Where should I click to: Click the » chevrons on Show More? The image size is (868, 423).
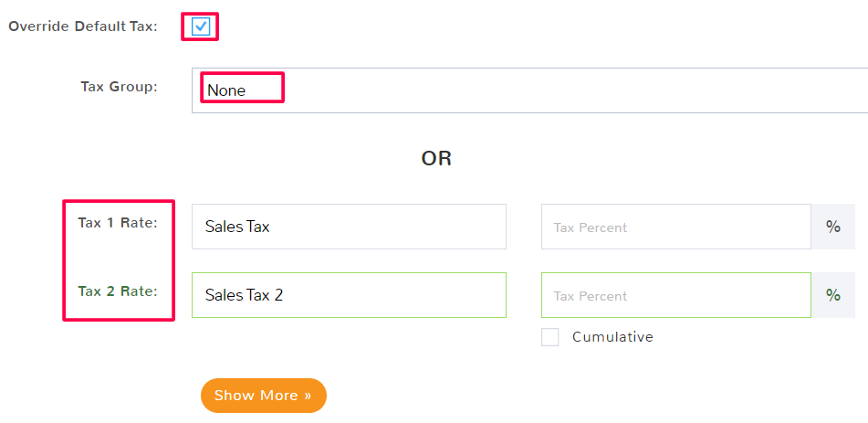(308, 396)
